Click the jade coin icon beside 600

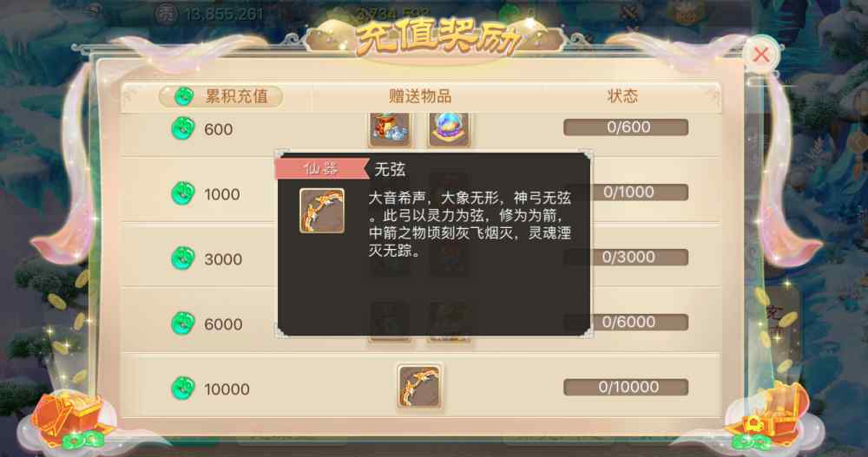(x=183, y=129)
